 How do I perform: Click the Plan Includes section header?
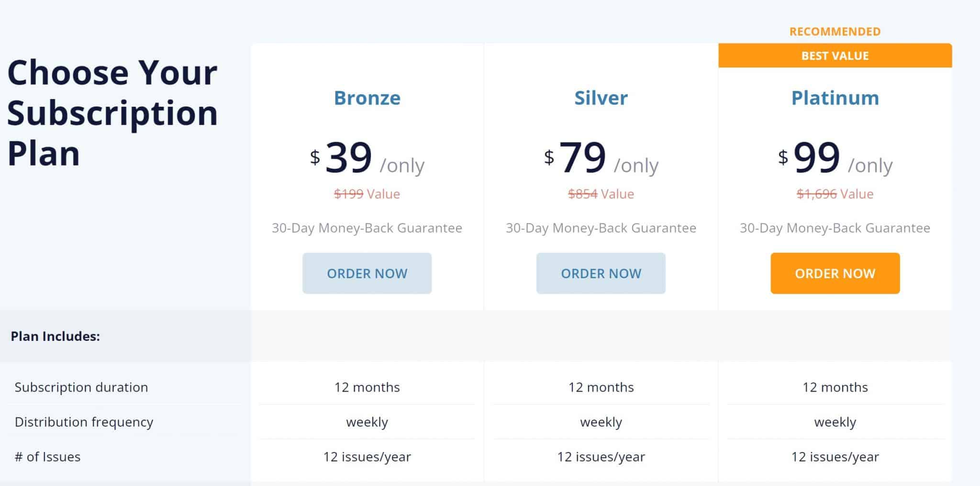56,336
